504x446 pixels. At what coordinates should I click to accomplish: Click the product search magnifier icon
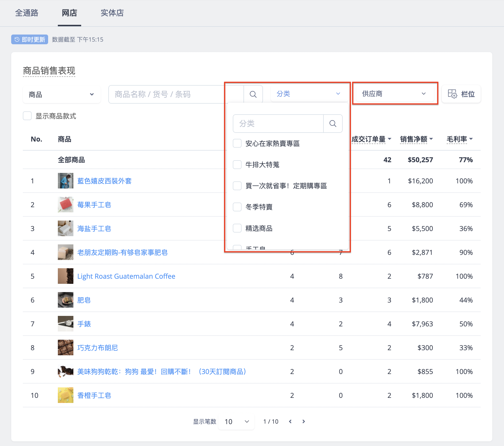pyautogui.click(x=253, y=94)
